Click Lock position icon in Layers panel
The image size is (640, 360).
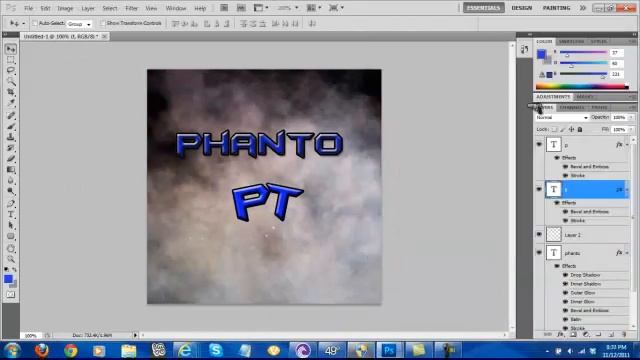tap(571, 129)
